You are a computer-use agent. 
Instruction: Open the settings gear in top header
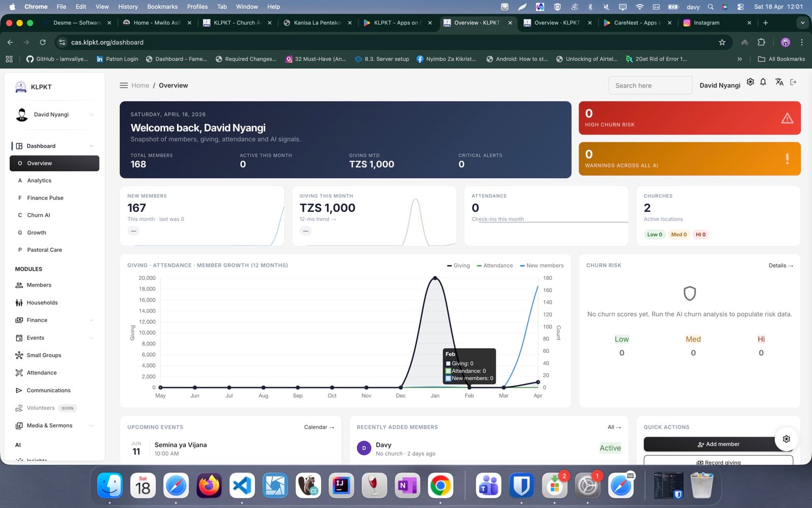pyautogui.click(x=750, y=82)
